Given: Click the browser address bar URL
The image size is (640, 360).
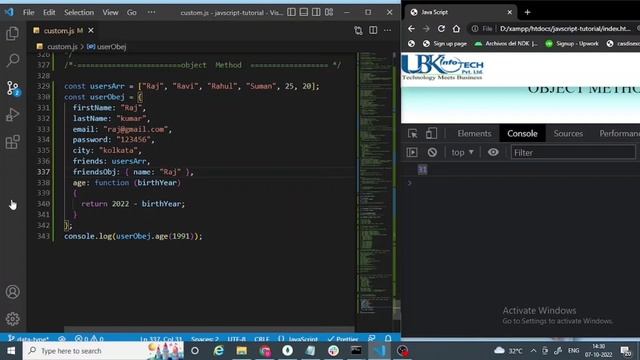Looking at the screenshot, I should [565, 29].
